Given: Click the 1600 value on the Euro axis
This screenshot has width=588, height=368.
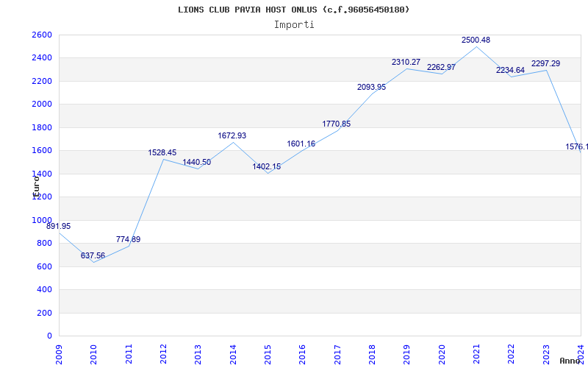Looking at the screenshot, I should (x=42, y=151).
